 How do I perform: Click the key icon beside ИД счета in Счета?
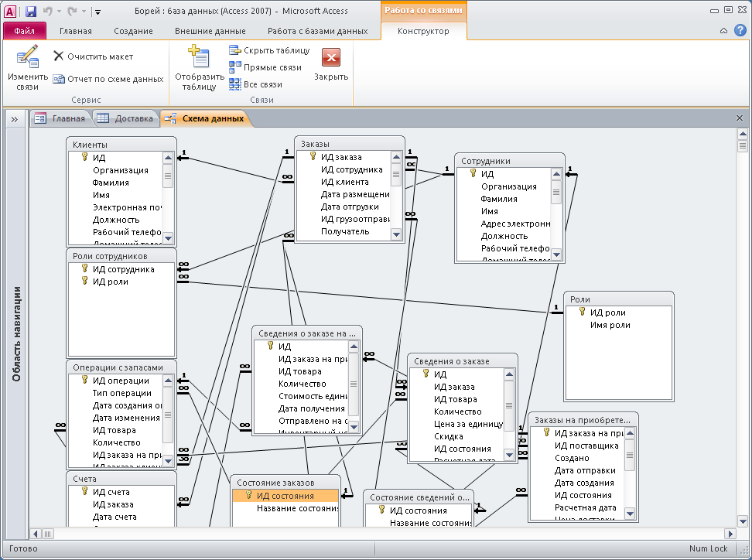pos(85,491)
